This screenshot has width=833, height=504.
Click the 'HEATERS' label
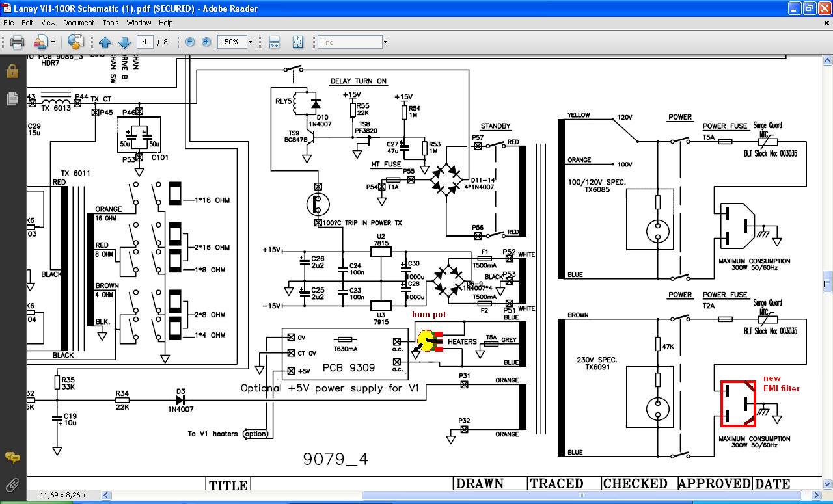(462, 342)
